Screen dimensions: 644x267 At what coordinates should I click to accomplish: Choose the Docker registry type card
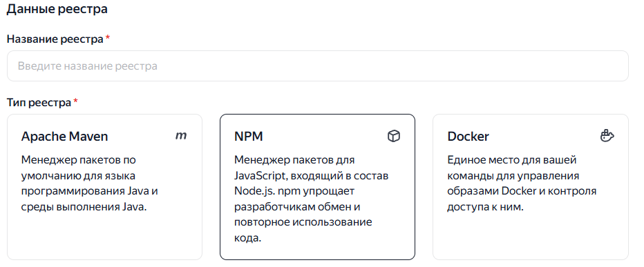click(x=531, y=187)
